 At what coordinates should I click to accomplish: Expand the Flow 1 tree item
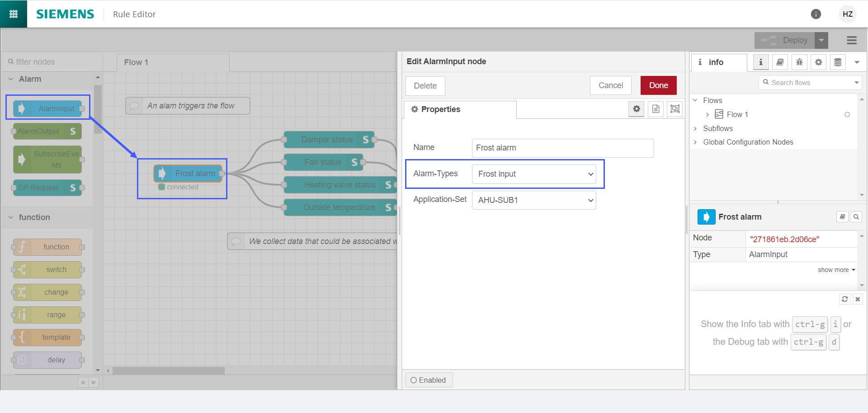708,115
